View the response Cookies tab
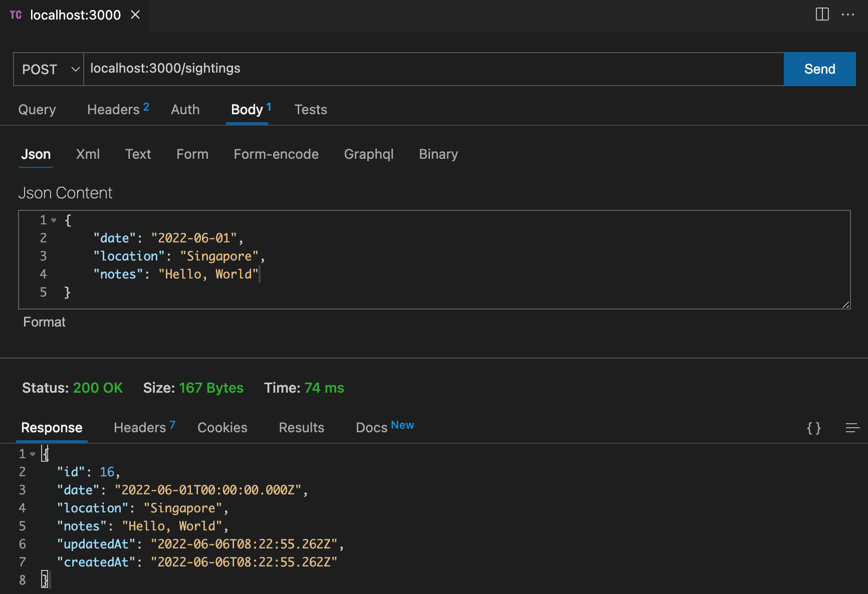 pos(223,428)
